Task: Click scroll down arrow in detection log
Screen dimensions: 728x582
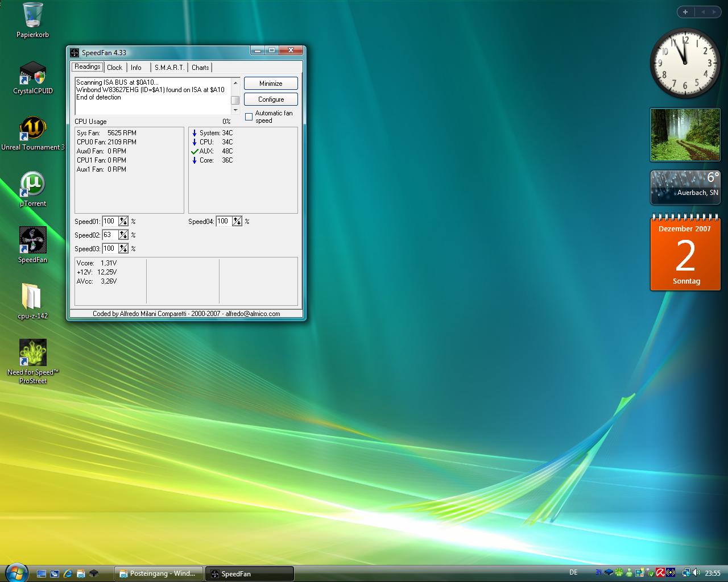Action: (x=235, y=110)
